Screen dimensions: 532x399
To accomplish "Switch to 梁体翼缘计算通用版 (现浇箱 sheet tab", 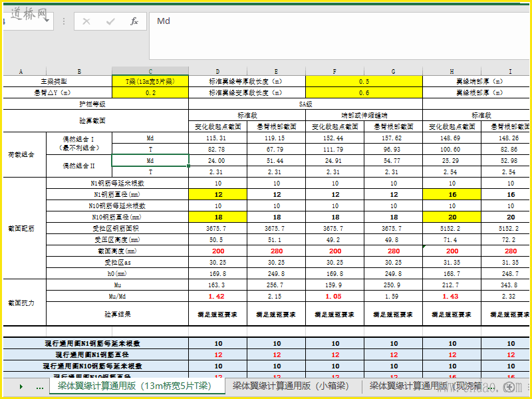I will [426, 386].
